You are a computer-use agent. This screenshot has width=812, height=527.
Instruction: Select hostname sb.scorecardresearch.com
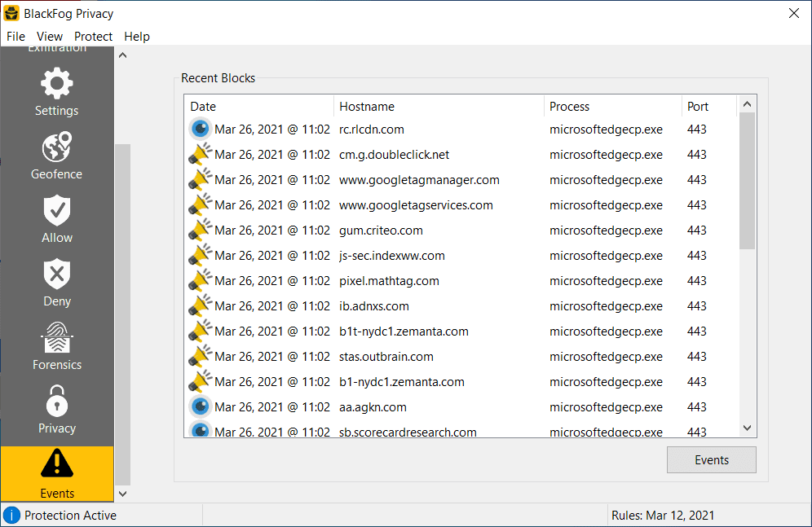tap(408, 432)
